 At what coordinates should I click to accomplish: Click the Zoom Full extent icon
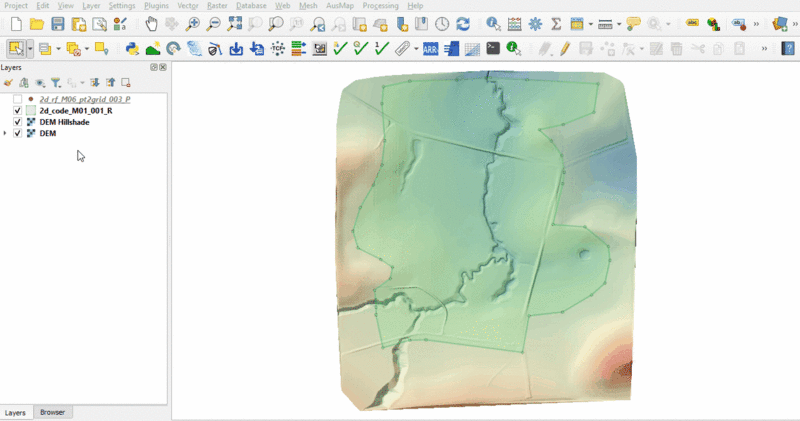pyautogui.click(x=234, y=24)
